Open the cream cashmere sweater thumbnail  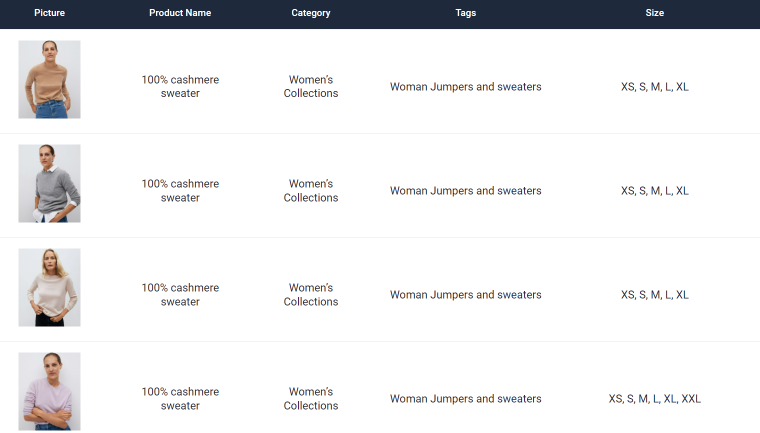[49, 288]
